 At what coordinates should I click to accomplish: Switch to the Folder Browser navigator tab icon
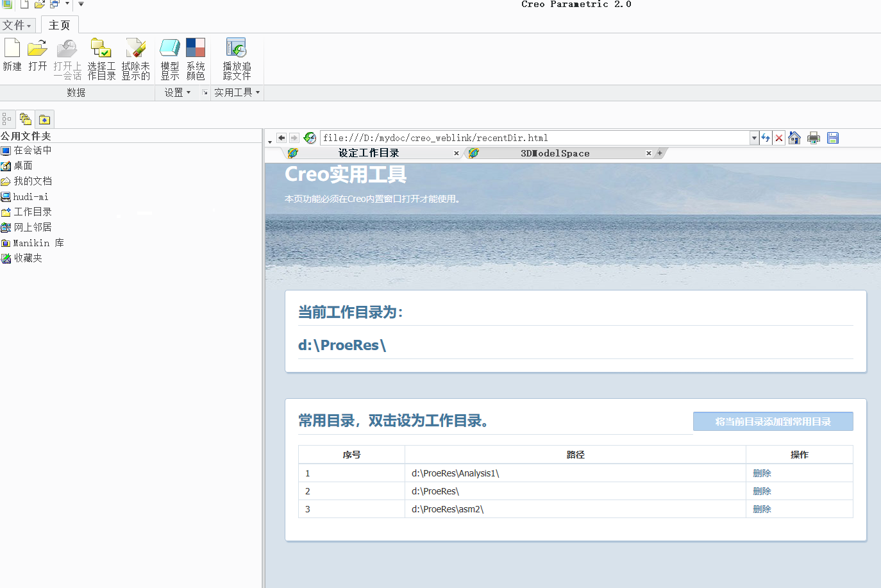coord(26,119)
